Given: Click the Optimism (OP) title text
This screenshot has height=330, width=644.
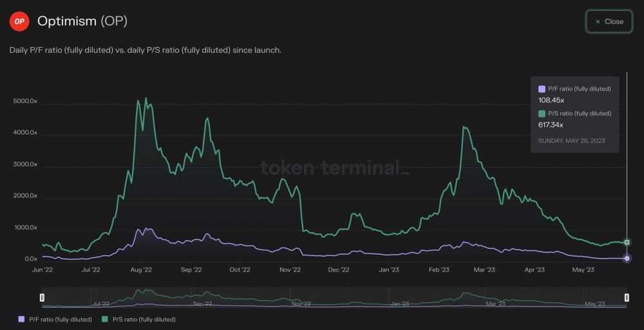Looking at the screenshot, I should click(x=82, y=21).
